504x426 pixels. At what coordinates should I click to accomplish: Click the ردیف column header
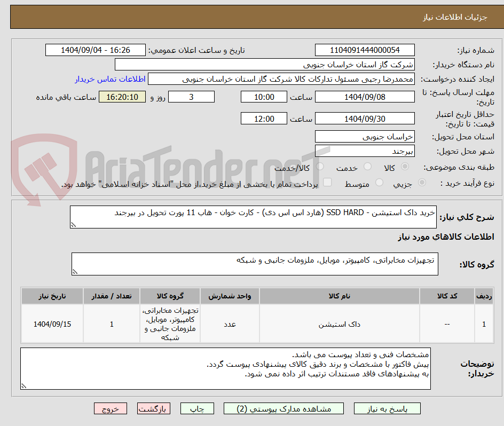(484, 296)
